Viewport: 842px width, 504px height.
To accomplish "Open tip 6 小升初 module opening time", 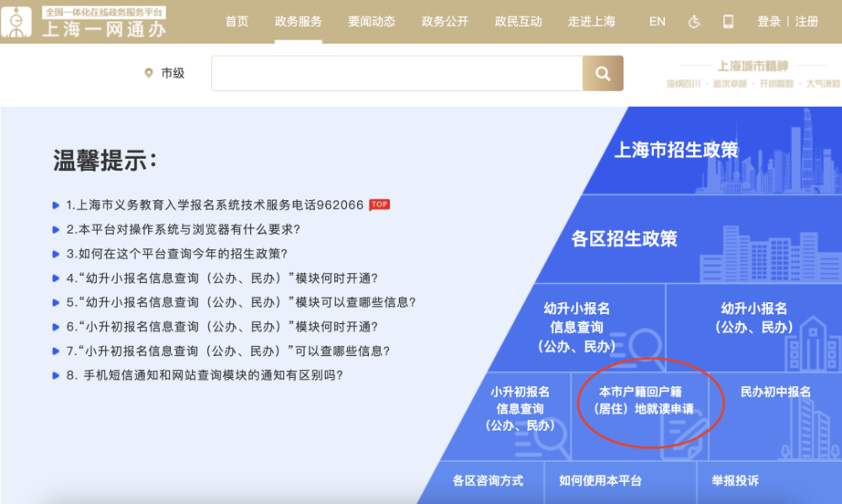I will (x=221, y=326).
